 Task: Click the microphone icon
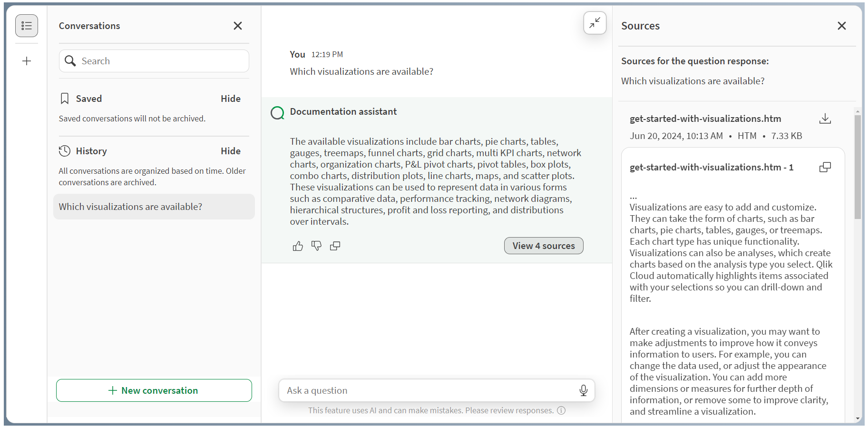[584, 390]
